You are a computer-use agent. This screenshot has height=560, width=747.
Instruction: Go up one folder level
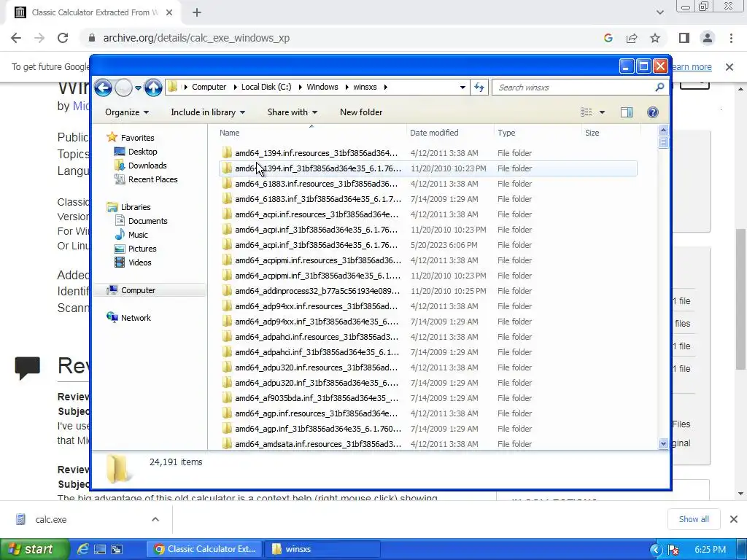153,87
